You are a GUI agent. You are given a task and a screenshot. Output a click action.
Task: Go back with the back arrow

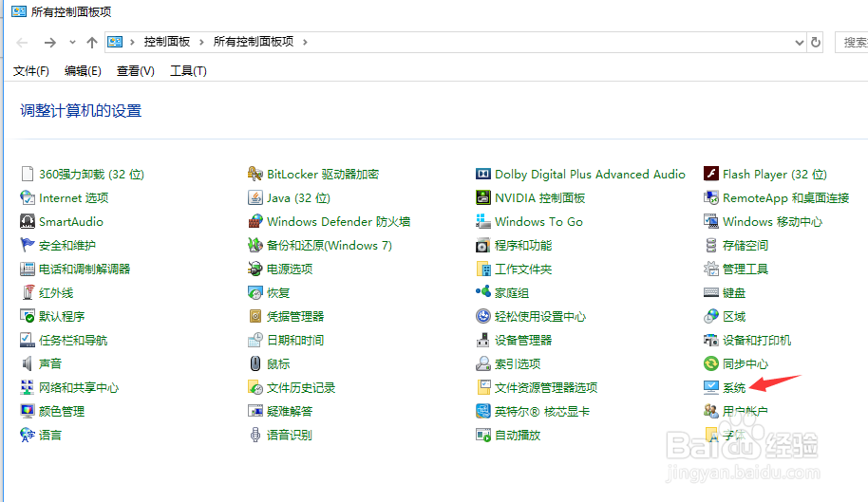pos(22,43)
